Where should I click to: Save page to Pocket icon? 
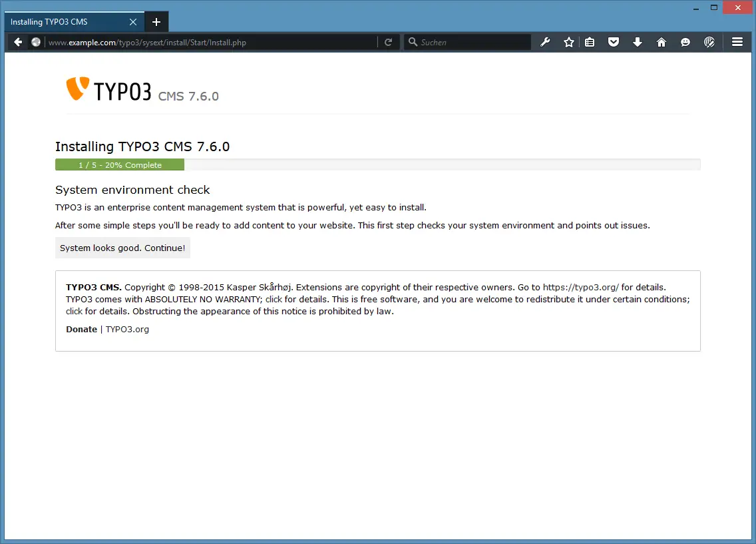(x=614, y=43)
